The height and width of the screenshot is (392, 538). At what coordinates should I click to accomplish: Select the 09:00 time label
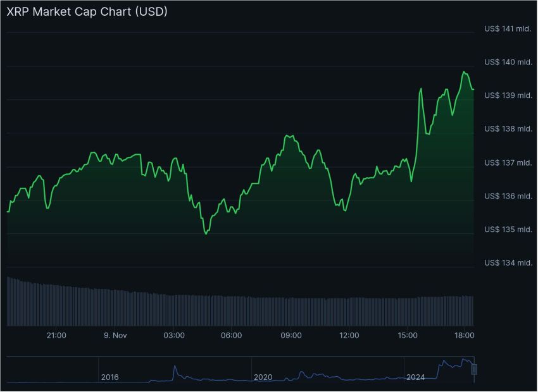click(x=292, y=336)
